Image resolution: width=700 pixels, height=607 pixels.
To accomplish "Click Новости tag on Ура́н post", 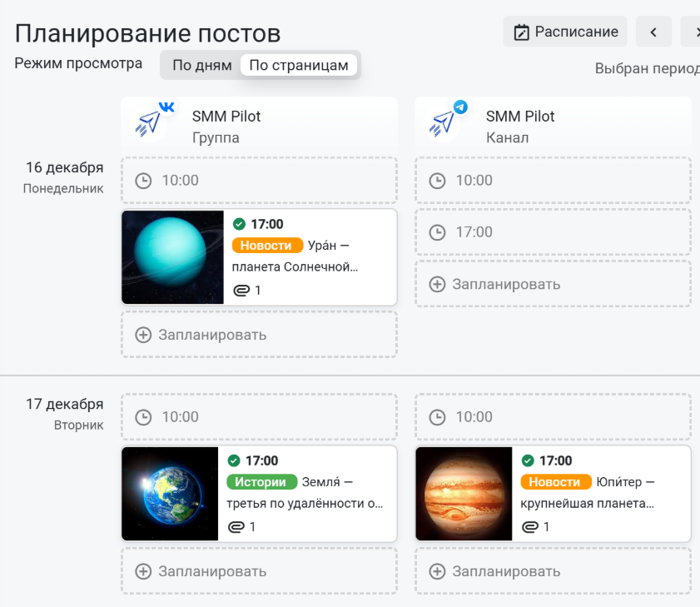I will tap(267, 245).
